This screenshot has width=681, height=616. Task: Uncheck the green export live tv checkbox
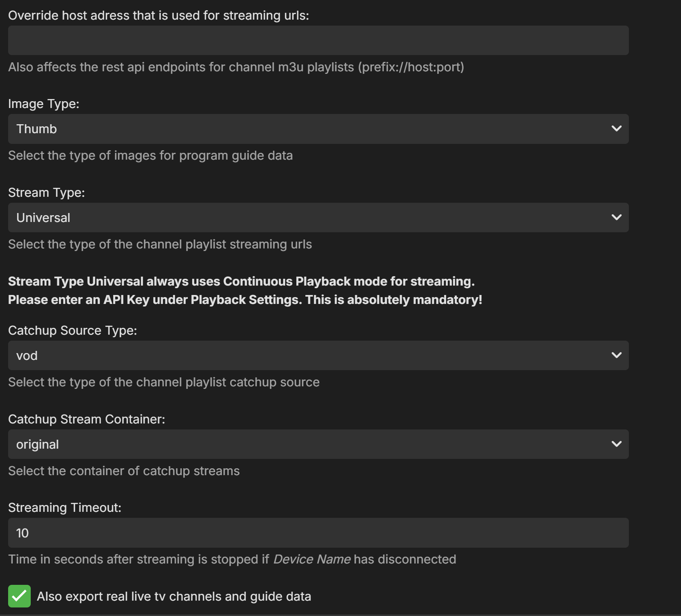pos(19,596)
